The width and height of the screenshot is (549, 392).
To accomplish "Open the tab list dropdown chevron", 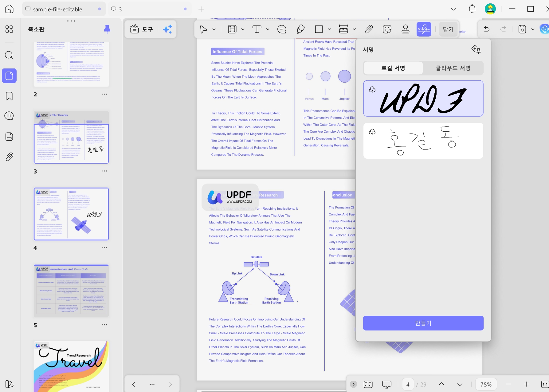I will coord(453,9).
